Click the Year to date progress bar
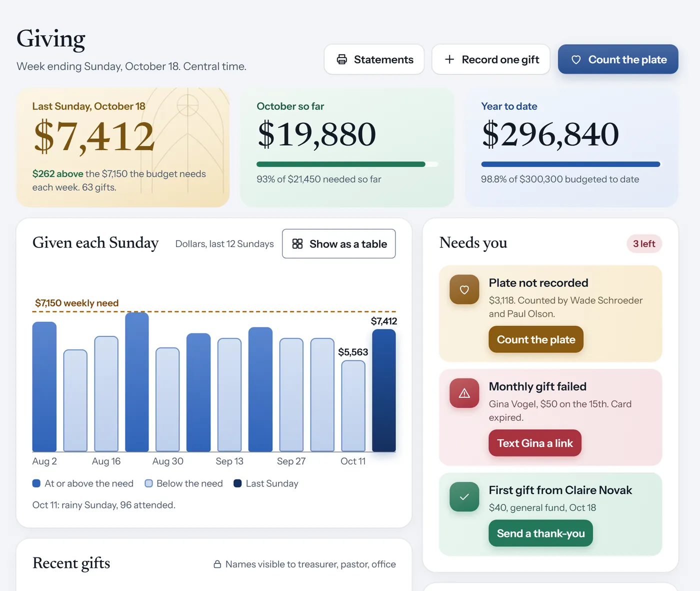Viewport: 700px width, 591px height. 571,164
